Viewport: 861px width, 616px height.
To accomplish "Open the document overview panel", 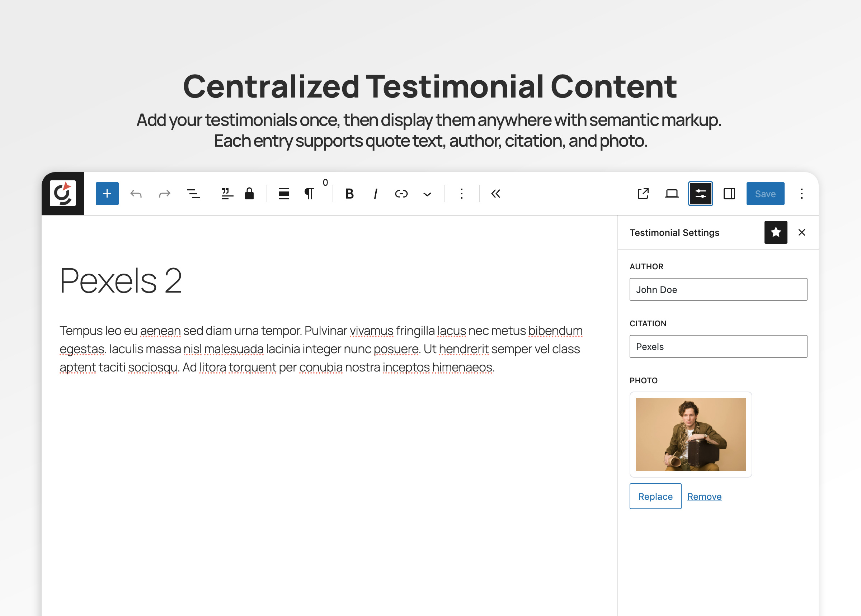I will click(193, 194).
